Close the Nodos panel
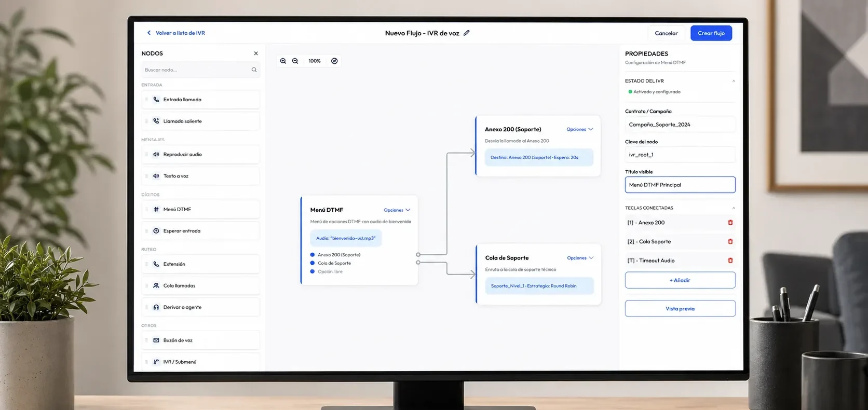 [x=256, y=53]
